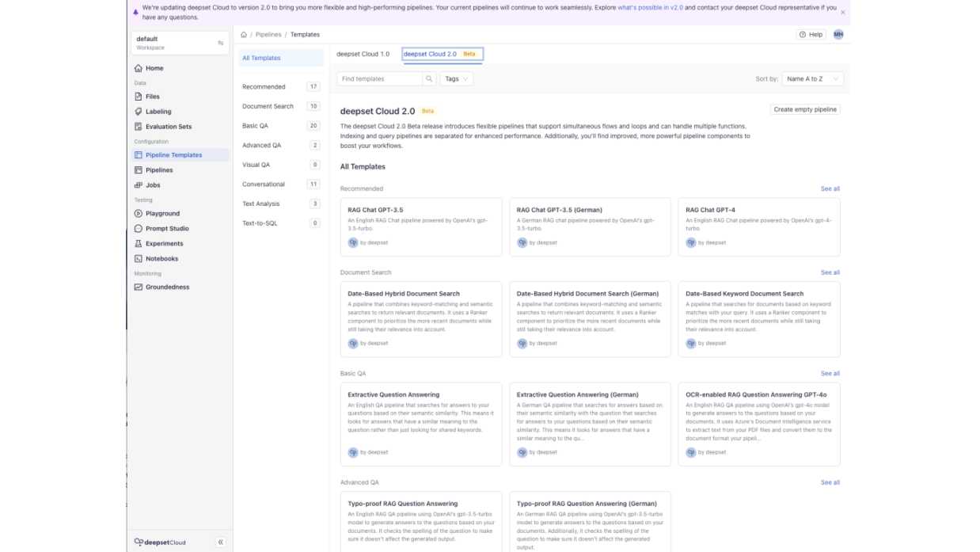Switch the default workspace selector
Viewport: 980px width, 552px height.
tap(180, 43)
